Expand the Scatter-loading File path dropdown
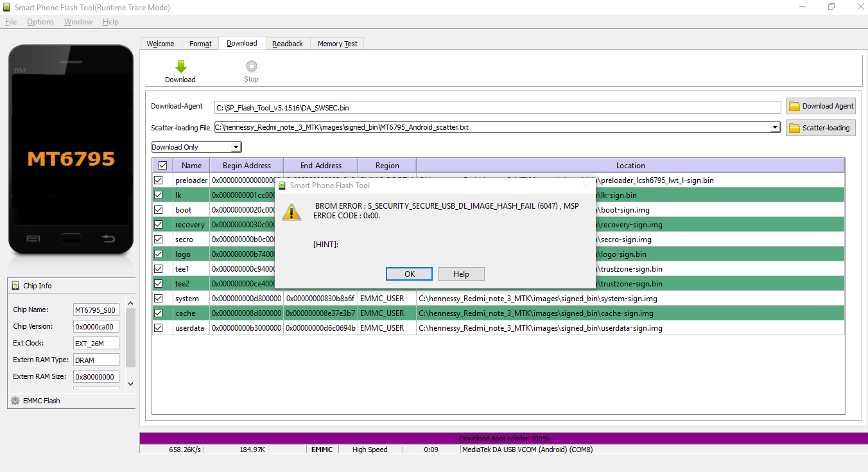The image size is (868, 472). coord(776,128)
